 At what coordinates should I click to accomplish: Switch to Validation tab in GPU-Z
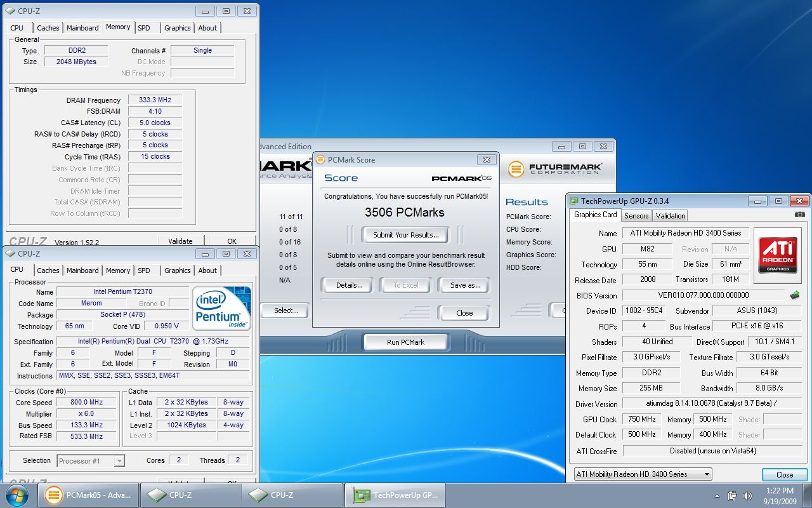coord(671,216)
